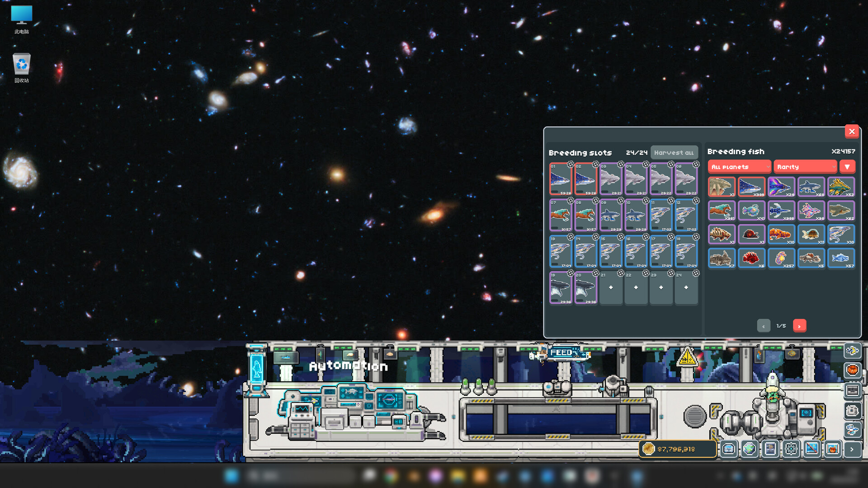Open the fish tank icon in bottom toolbar
Viewport: 868px width, 488px height.
tap(729, 449)
